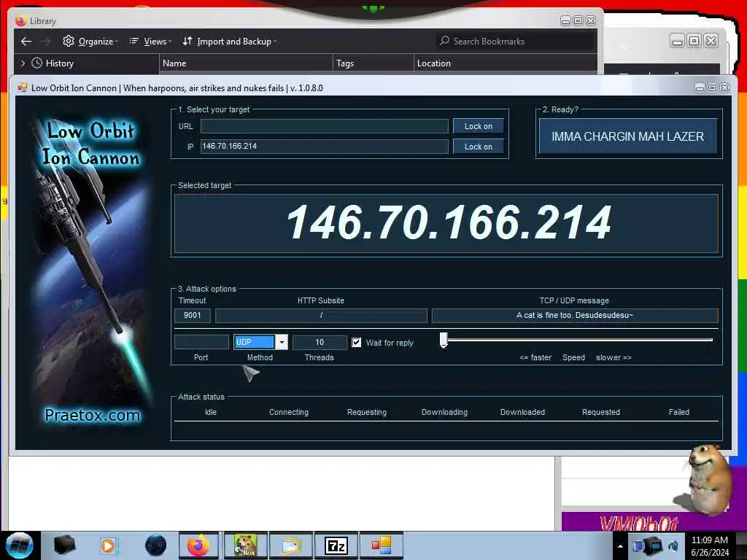Click the Search Bookmarks field

pyautogui.click(x=515, y=42)
